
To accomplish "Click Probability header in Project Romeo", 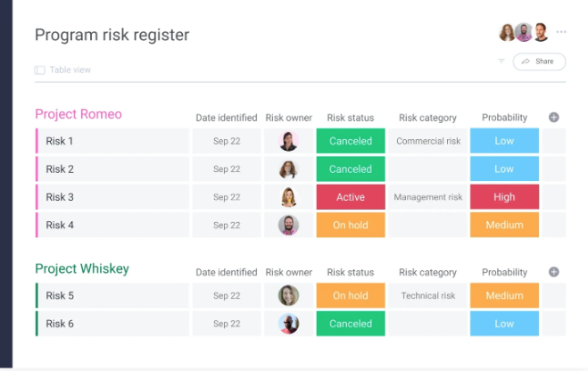I will (504, 118).
